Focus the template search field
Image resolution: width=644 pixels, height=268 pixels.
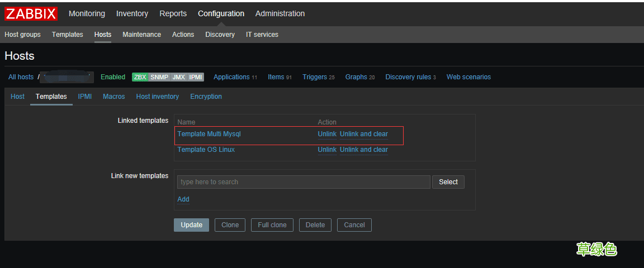(304, 182)
